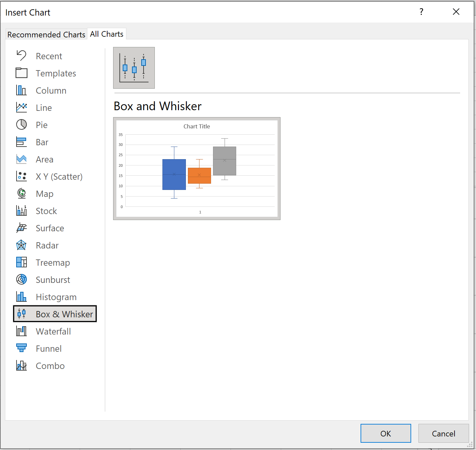The width and height of the screenshot is (476, 450).
Task: Open the Templates folder icon
Action: click(22, 73)
